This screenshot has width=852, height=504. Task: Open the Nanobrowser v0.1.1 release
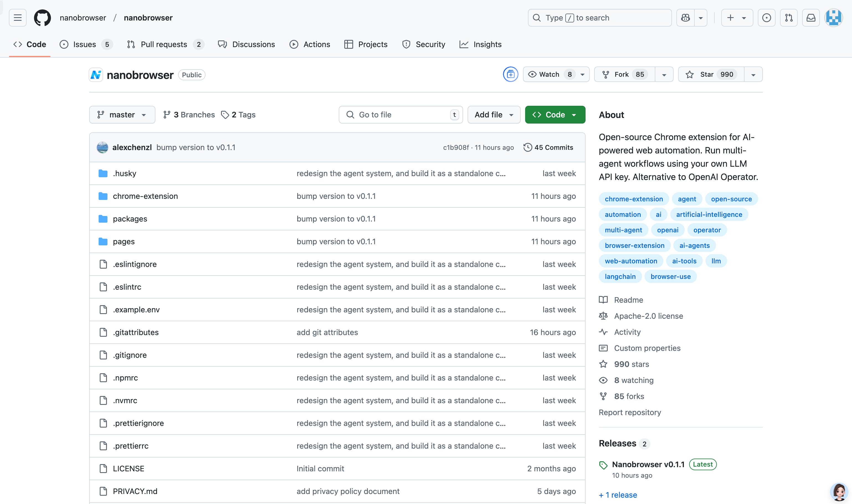(x=648, y=464)
